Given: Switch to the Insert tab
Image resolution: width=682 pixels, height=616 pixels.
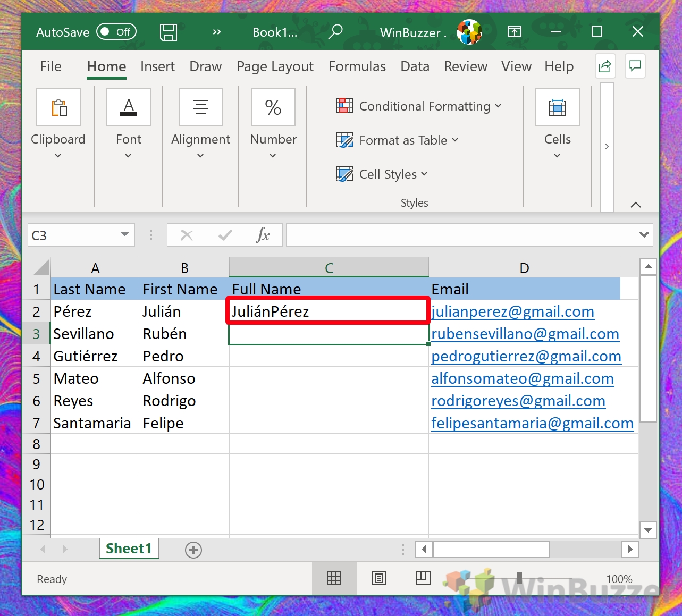Looking at the screenshot, I should (157, 66).
